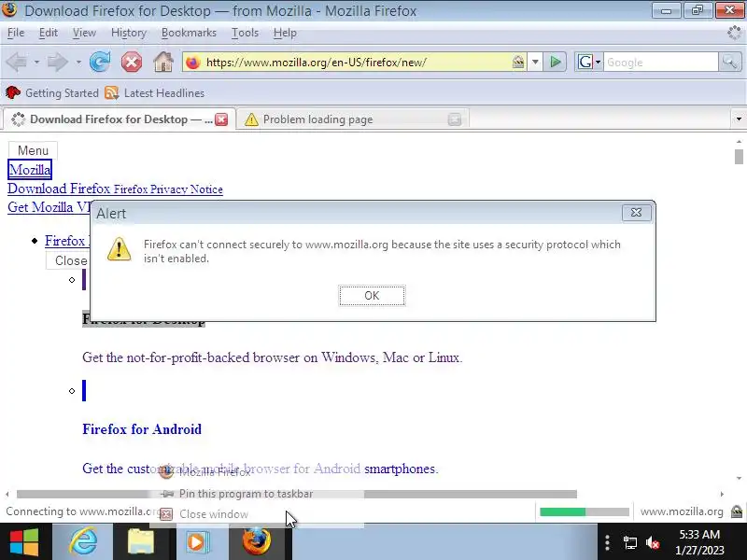
Task: Click the page Close button
Action: coord(68,260)
